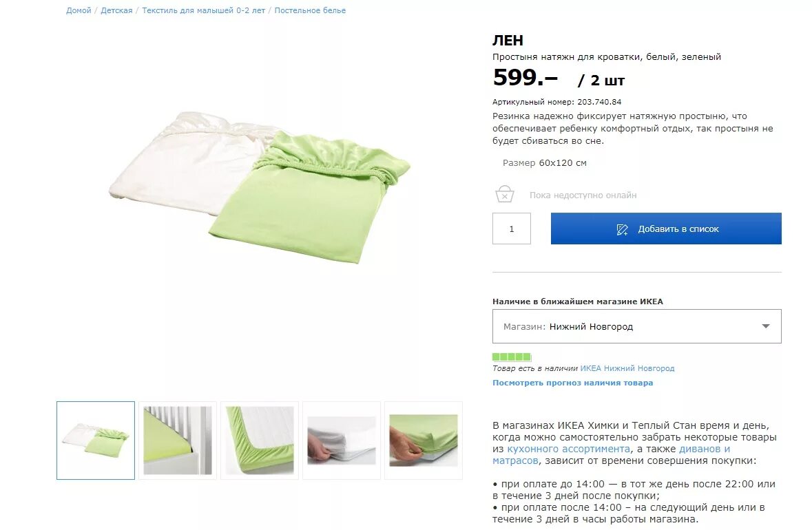
Task: Open the Текстиль для малышей 0-2 лет breadcrumb
Action: 204,10
